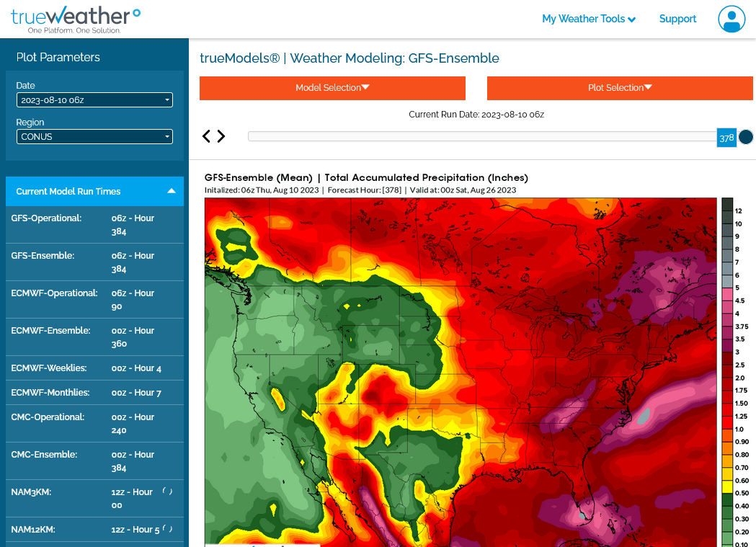Select the CMC-Operational model run row
Image resolution: width=756 pixels, height=547 pixels.
pos(94,424)
